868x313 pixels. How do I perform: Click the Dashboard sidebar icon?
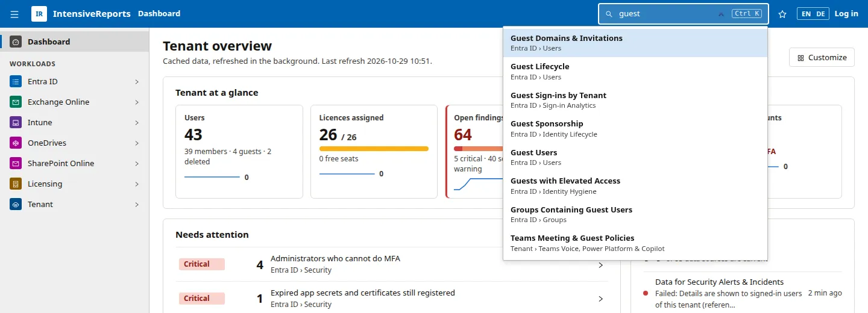16,42
